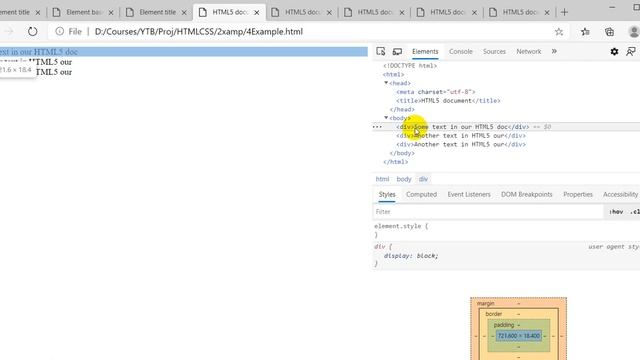
Task: Click the styles Filter input field
Action: [x=488, y=211]
